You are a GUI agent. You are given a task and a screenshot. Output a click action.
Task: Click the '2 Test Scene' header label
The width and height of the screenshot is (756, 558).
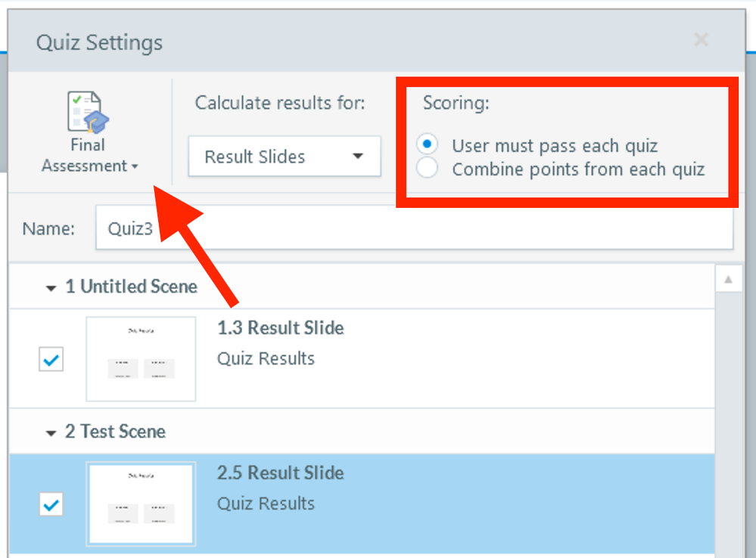pos(115,432)
